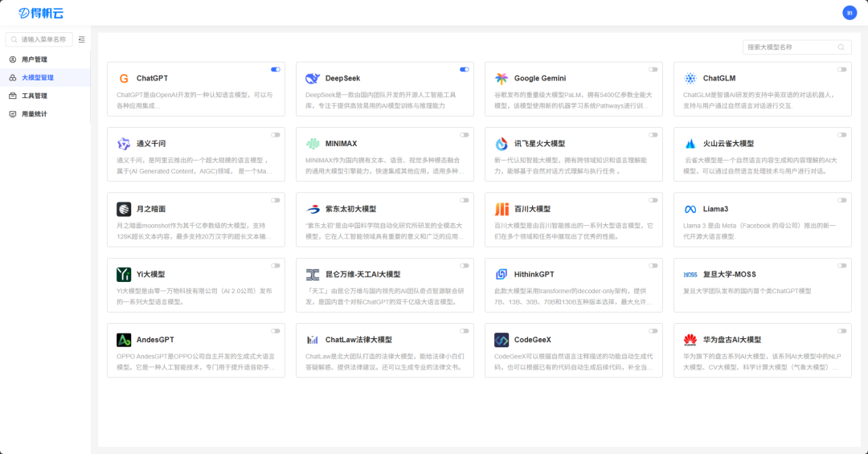Screen dimensions: 868x454
Task: Click the 昆仑万维-天工AI大模型 logo icon
Action: point(313,275)
